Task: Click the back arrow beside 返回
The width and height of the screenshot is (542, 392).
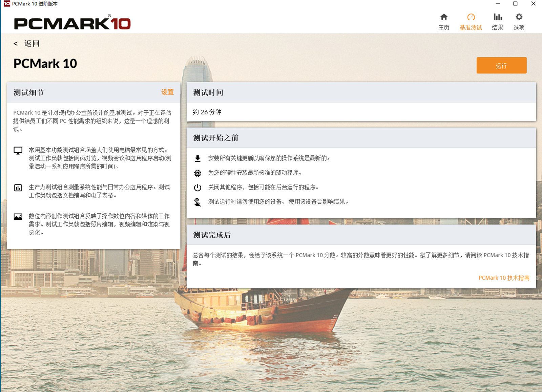Action: coord(16,44)
